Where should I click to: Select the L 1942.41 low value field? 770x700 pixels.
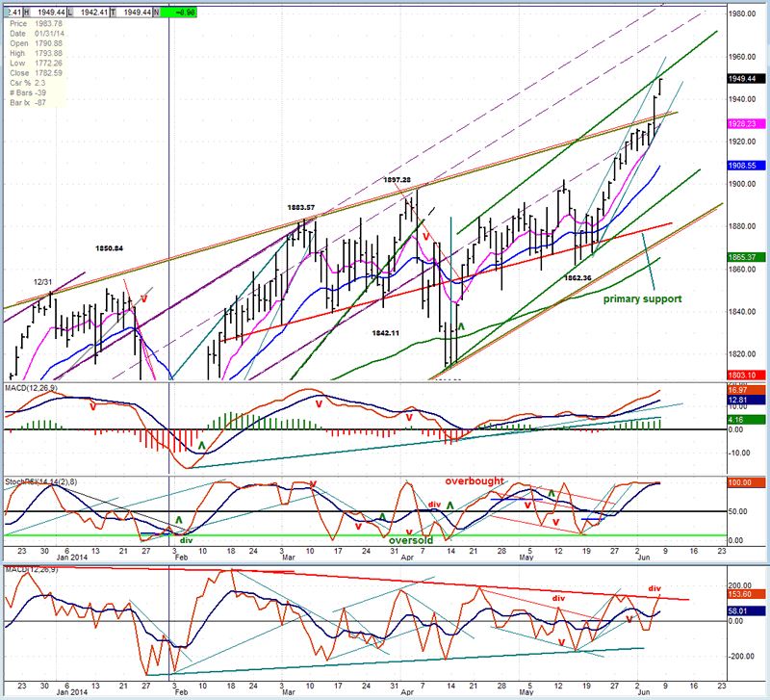point(90,13)
